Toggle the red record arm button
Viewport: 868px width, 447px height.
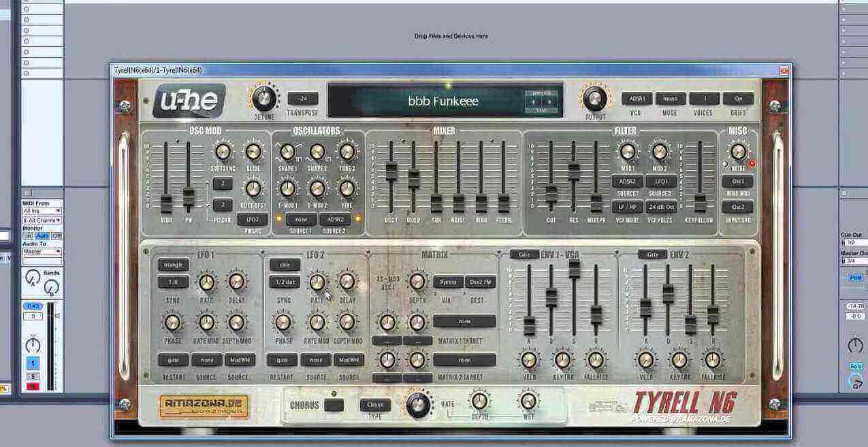coord(33,386)
